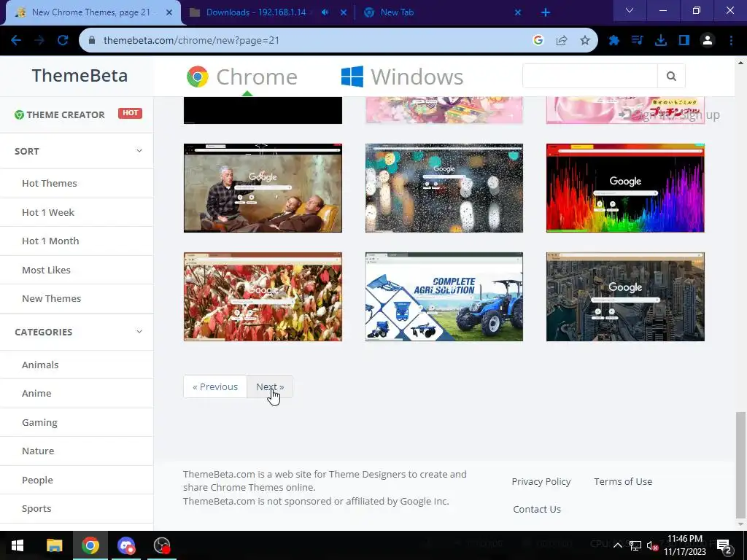Go to the Previous page of themes
The height and width of the screenshot is (560, 747).
[215, 386]
